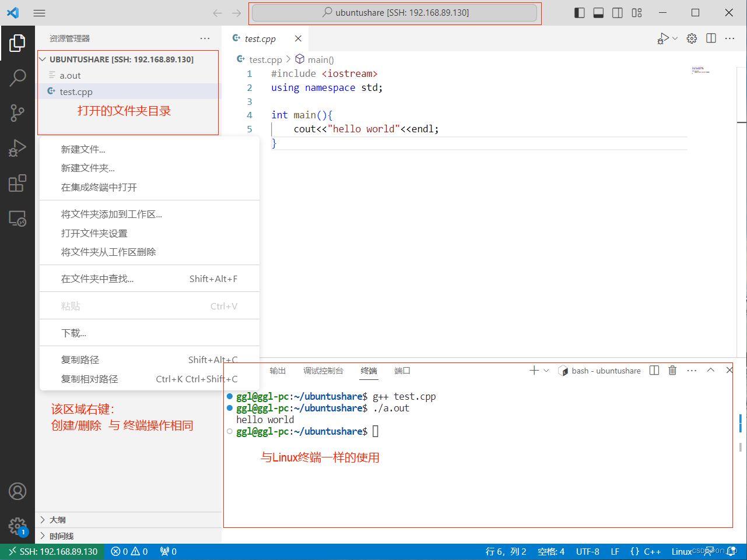
Task: Click 行 6, 列 2 cursor position
Action: [x=506, y=552]
